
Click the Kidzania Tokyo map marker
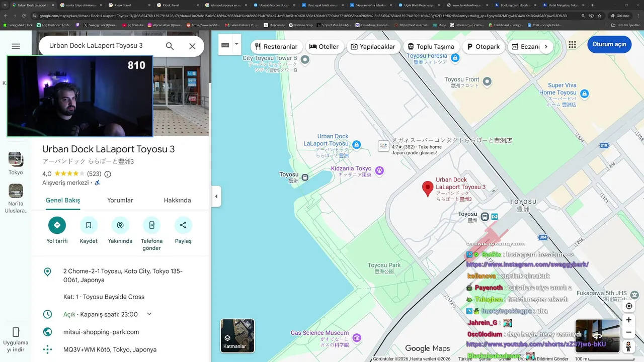click(x=380, y=171)
